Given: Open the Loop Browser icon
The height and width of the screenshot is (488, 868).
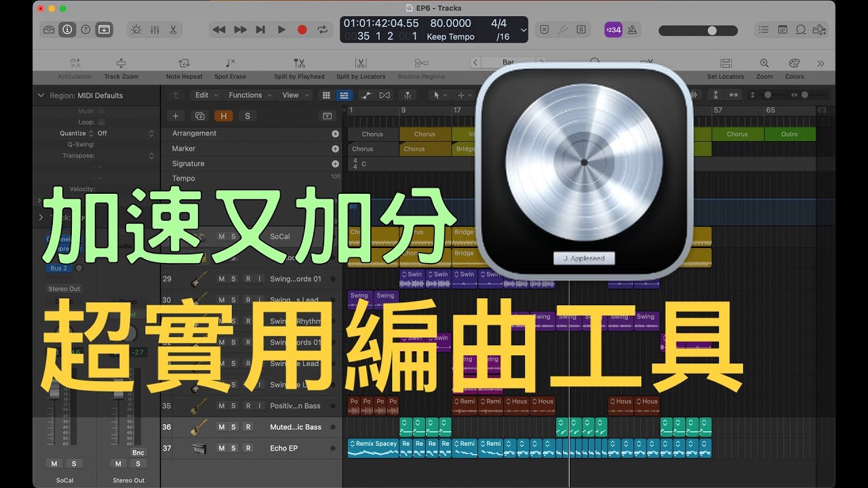Looking at the screenshot, I should [x=801, y=30].
